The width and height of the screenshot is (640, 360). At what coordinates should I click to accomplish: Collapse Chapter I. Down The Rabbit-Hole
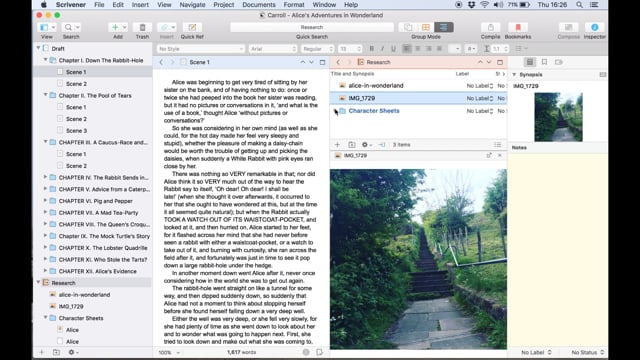click(45, 60)
